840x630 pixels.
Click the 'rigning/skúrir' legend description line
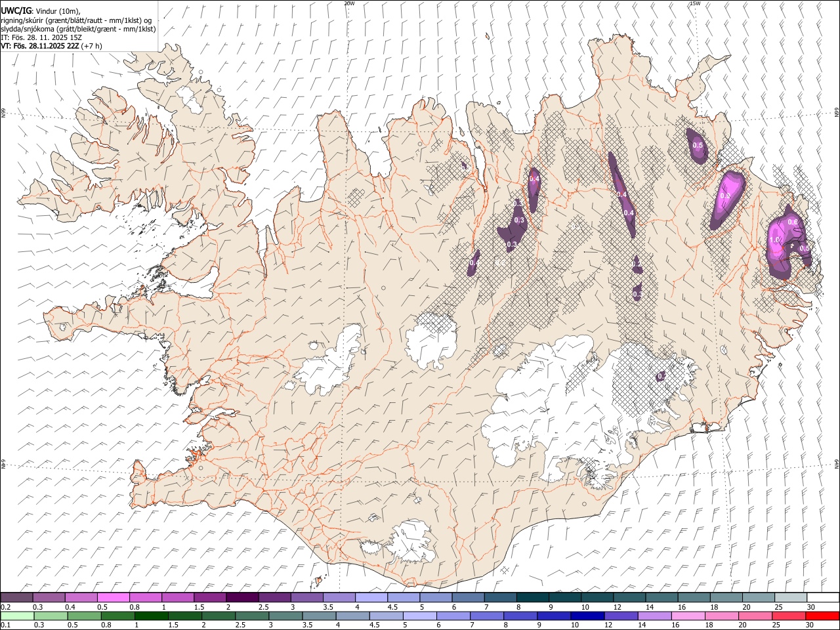76,20
